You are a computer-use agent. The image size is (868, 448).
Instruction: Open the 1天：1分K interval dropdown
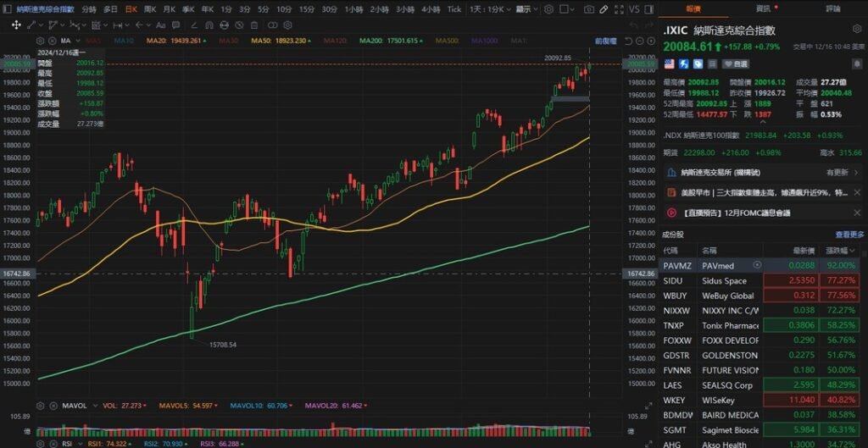489,9
